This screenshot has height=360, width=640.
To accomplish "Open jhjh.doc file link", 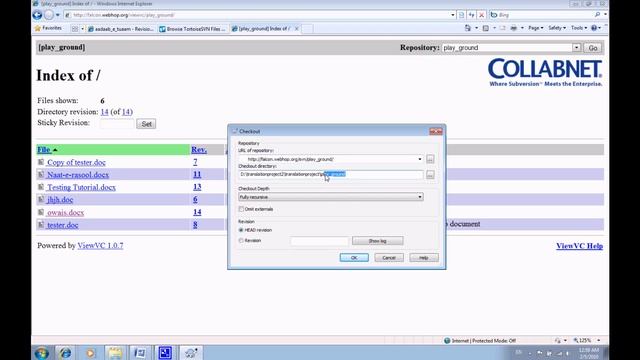I will 60,200.
